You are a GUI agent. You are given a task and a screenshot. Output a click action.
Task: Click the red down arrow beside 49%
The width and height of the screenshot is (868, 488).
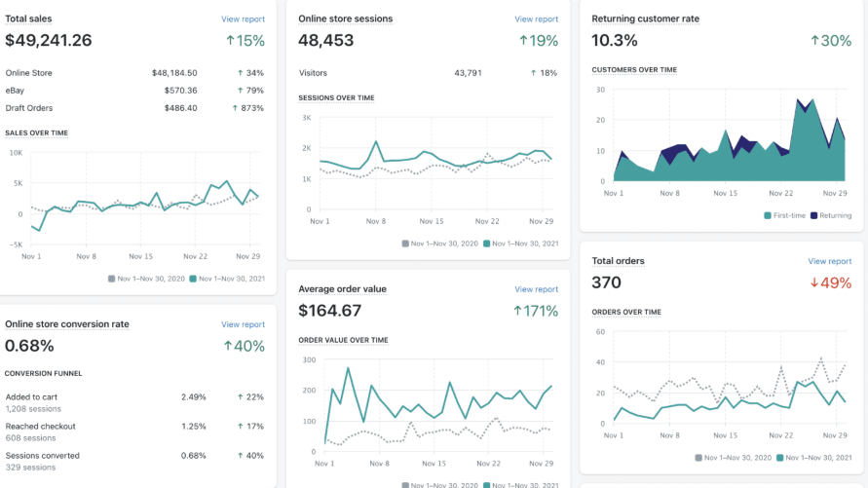coord(815,283)
